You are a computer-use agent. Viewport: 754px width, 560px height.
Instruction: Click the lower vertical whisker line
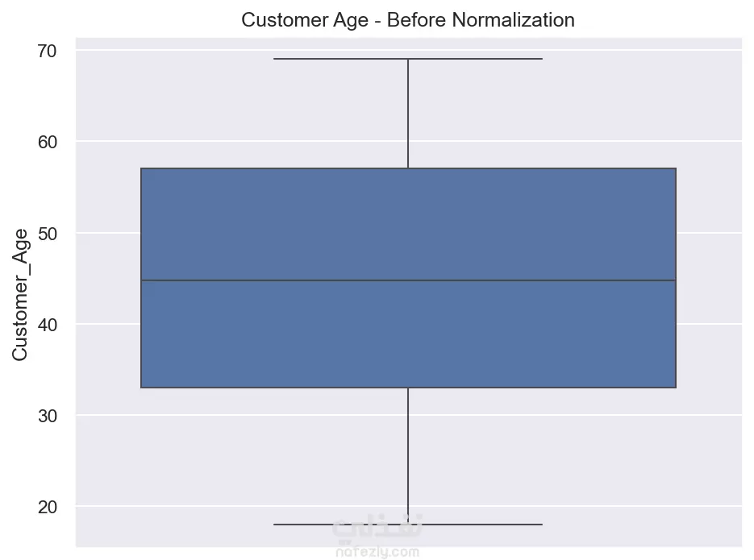pos(408,456)
